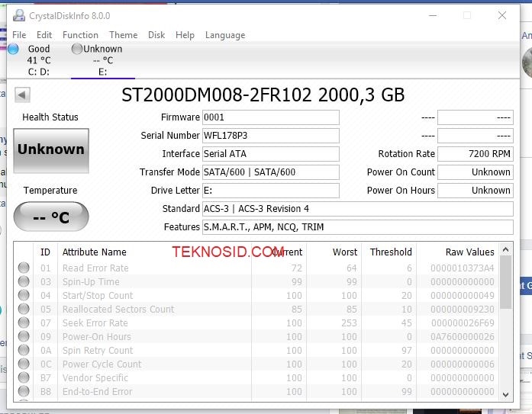Click the Seek Error Rate attribute name
This screenshot has height=414, width=532.
point(95,323)
